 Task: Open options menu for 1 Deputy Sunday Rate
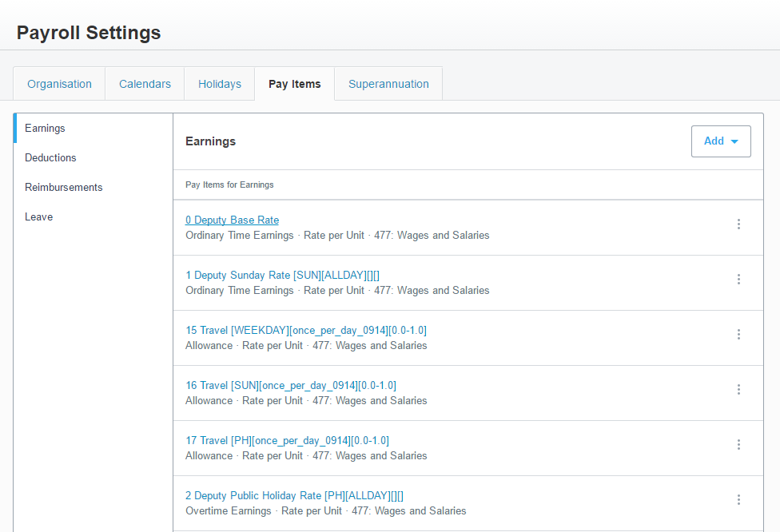[x=738, y=280]
